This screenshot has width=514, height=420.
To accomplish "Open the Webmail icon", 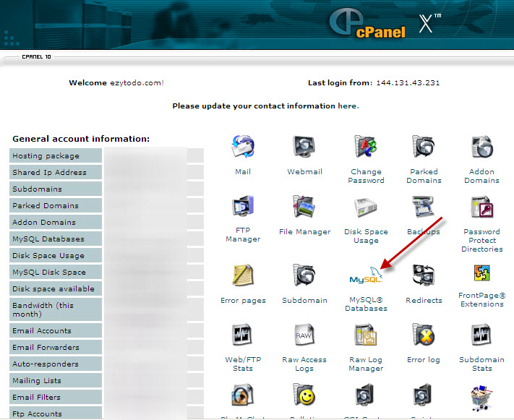I will (304, 148).
